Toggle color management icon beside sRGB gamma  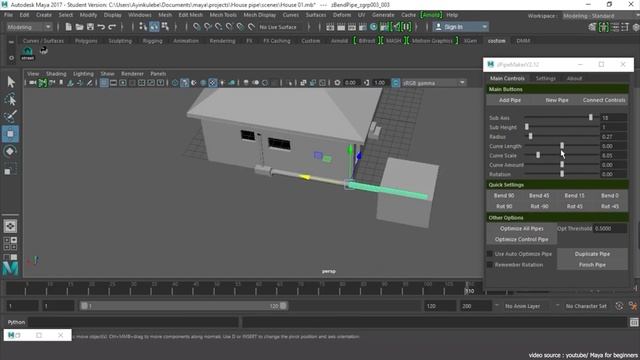(x=396, y=83)
